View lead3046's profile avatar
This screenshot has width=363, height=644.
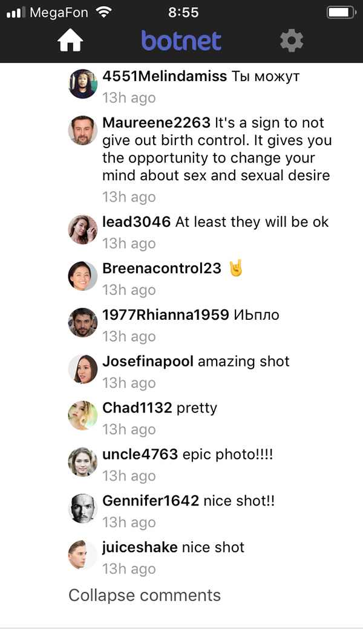coord(83,230)
